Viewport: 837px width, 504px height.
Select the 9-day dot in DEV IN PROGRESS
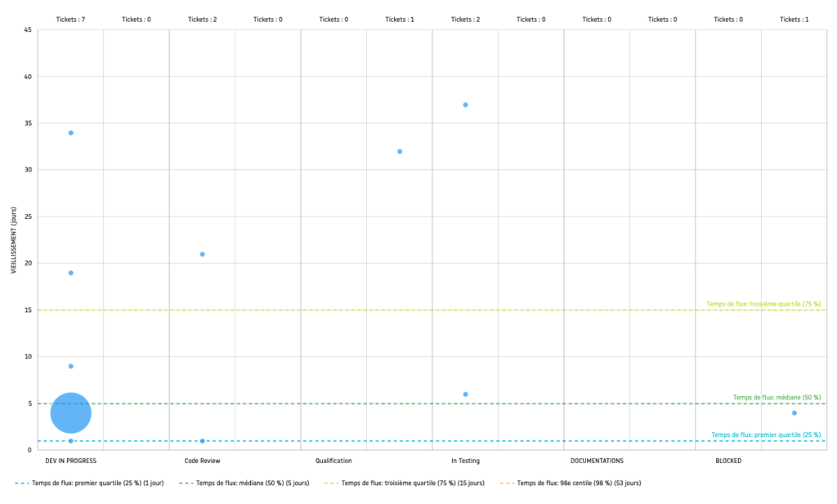tap(71, 366)
